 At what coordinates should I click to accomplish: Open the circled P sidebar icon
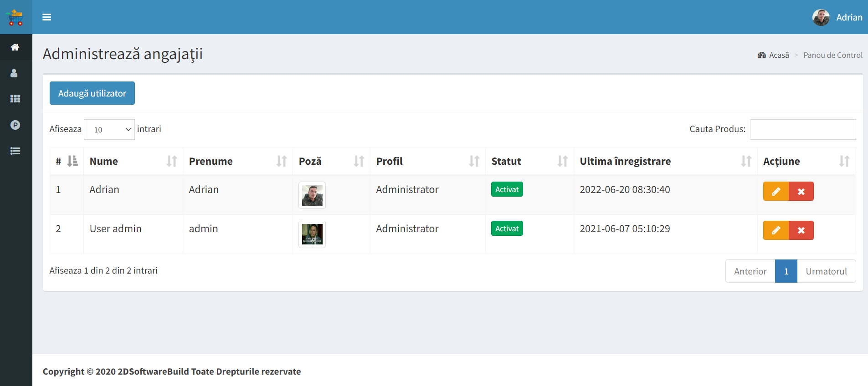click(x=15, y=125)
